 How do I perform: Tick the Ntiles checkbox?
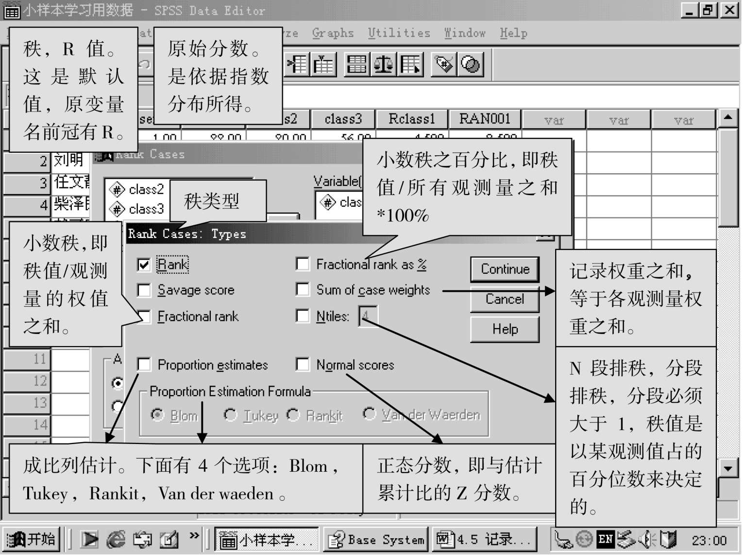click(x=303, y=316)
